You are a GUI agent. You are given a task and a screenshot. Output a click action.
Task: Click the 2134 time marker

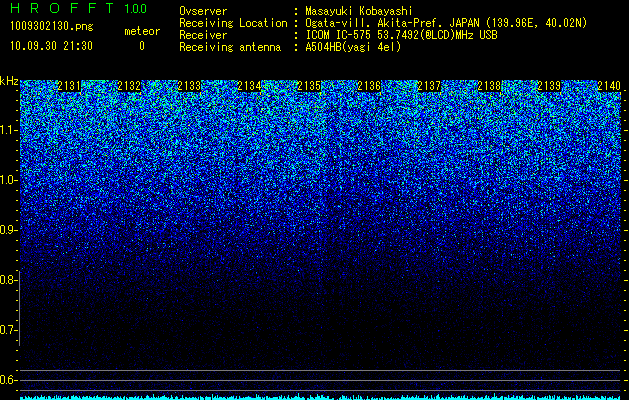249,86
